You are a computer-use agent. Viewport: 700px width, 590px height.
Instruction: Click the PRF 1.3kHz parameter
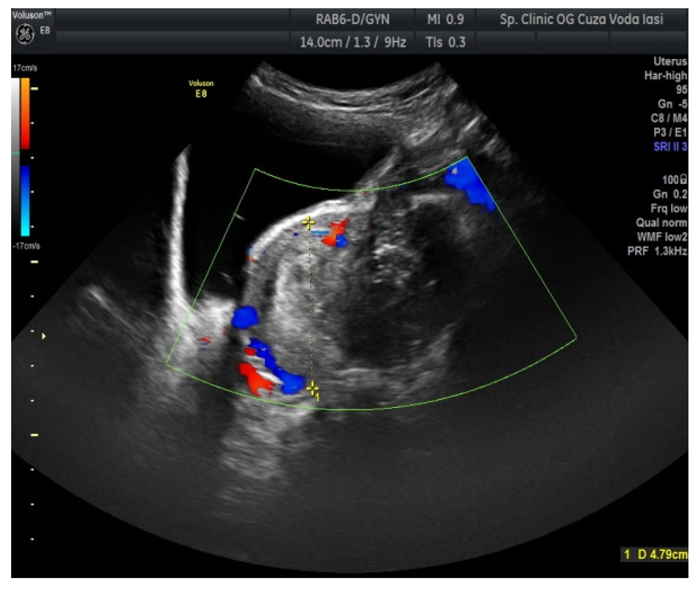pos(657,251)
